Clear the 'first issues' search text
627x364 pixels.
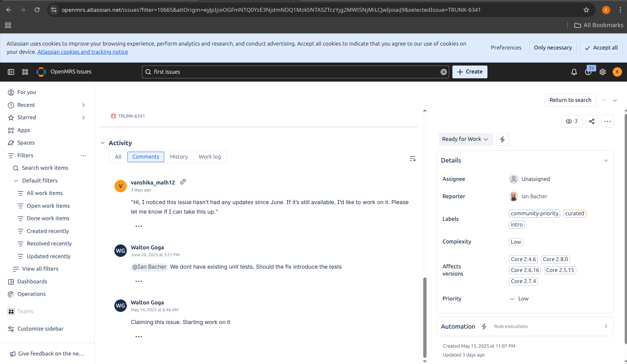(x=444, y=72)
